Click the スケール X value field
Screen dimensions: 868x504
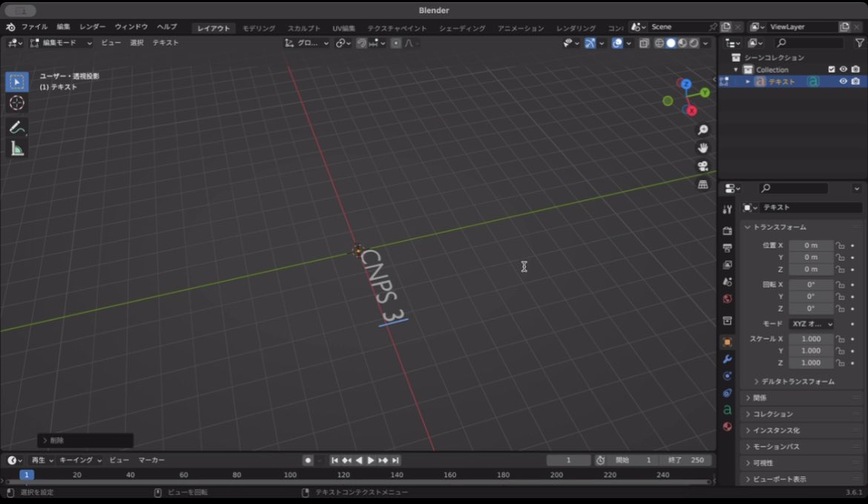click(811, 339)
